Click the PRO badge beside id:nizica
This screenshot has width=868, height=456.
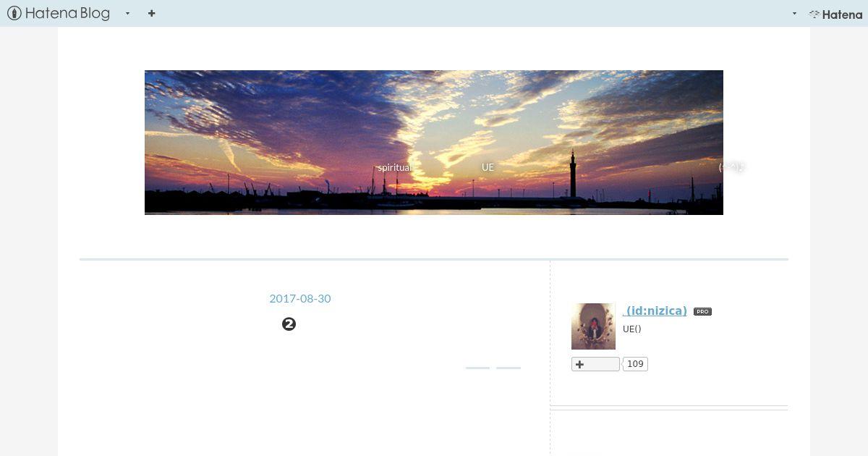tap(702, 311)
